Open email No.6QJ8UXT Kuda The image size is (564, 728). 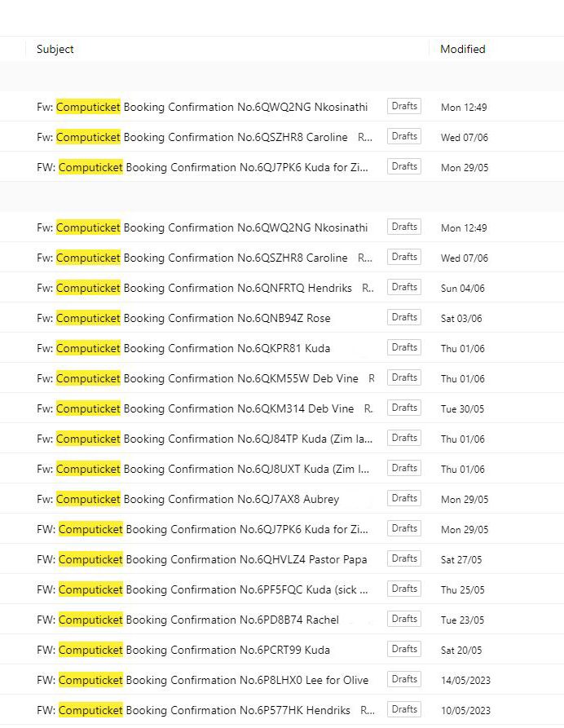click(x=202, y=469)
